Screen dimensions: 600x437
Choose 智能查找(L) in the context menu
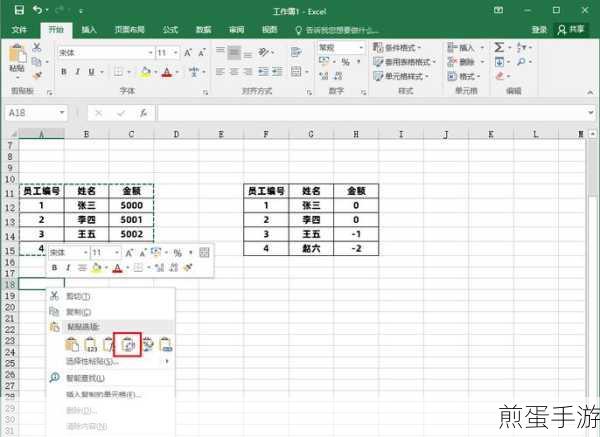click(85, 378)
